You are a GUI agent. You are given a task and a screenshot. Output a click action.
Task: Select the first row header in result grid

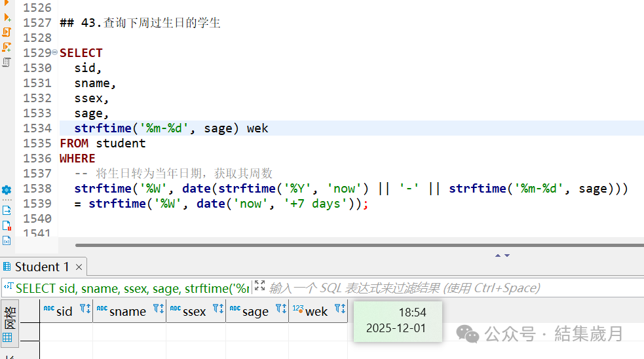click(x=29, y=332)
